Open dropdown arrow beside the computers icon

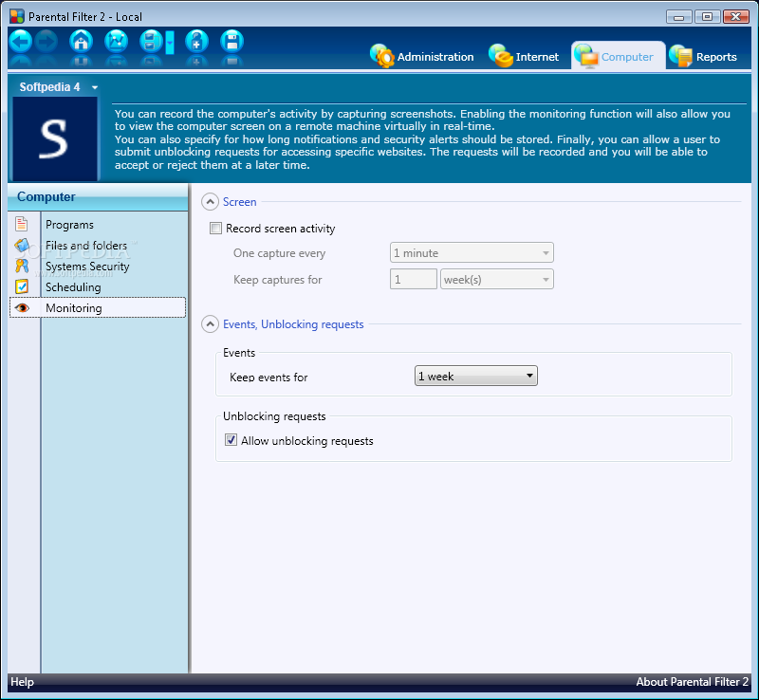(170, 43)
